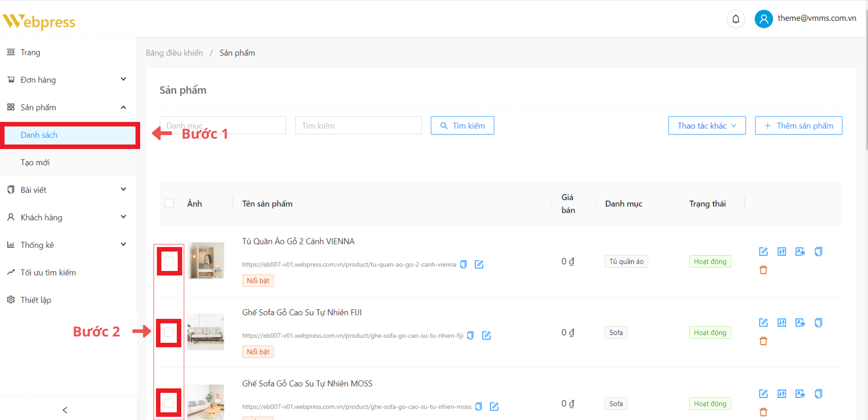Focus the Tìm kiếm text input field
868x420 pixels.
point(358,126)
